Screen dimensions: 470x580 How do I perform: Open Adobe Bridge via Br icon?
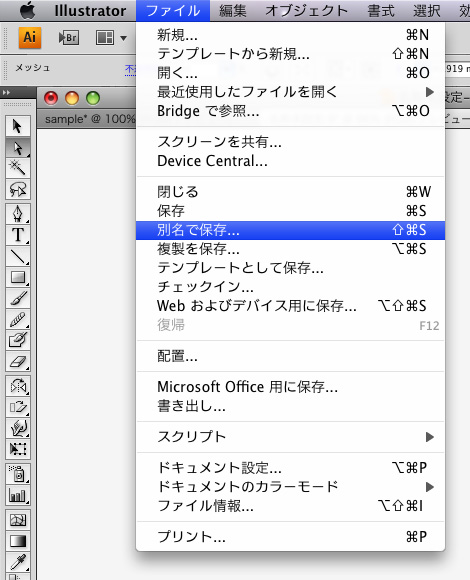click(69, 38)
